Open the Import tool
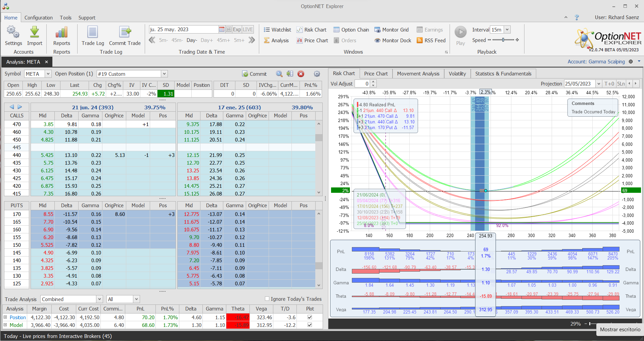 [35, 36]
